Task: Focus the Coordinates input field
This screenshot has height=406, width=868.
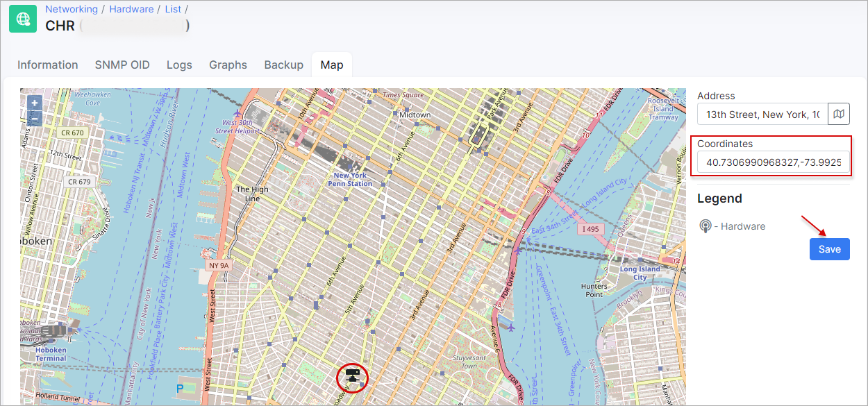Action: click(773, 163)
